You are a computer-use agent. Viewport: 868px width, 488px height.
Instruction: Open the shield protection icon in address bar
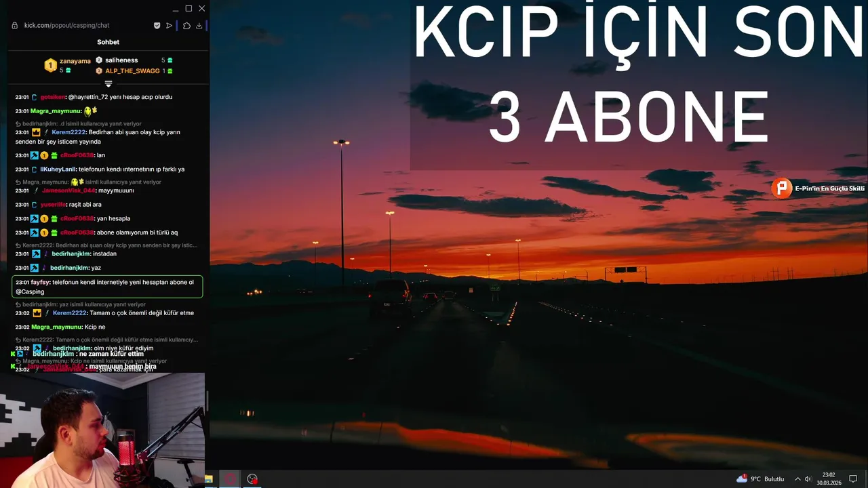157,26
